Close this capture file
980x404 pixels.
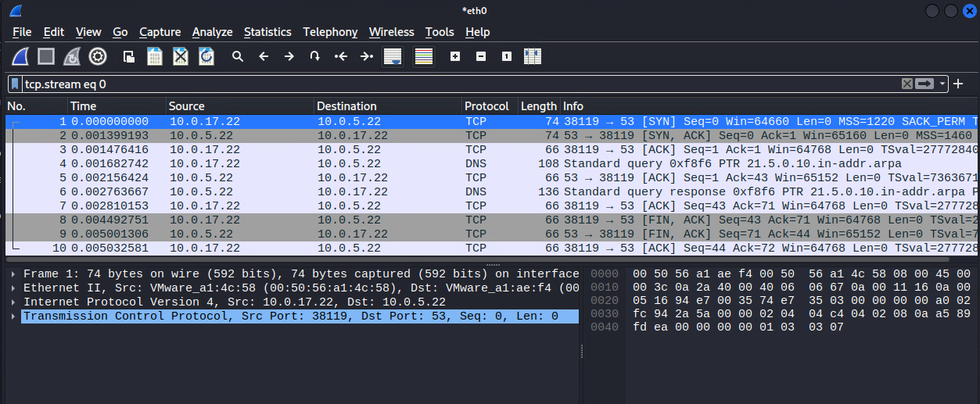coord(181,56)
